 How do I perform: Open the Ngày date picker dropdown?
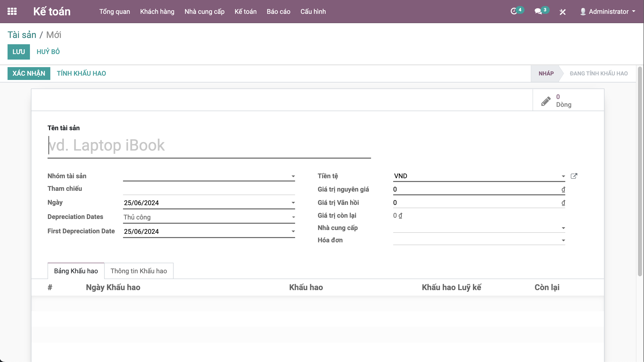point(293,203)
